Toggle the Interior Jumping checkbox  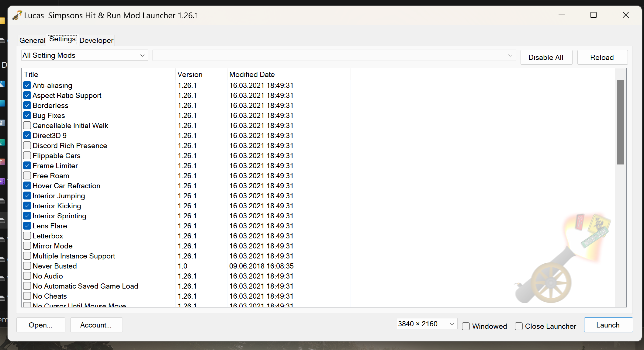pyautogui.click(x=27, y=196)
